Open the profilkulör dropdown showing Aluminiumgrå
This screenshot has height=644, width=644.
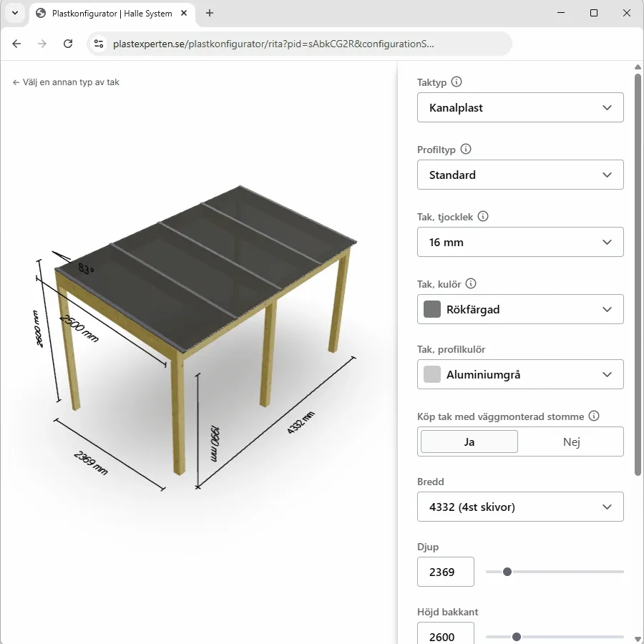520,374
